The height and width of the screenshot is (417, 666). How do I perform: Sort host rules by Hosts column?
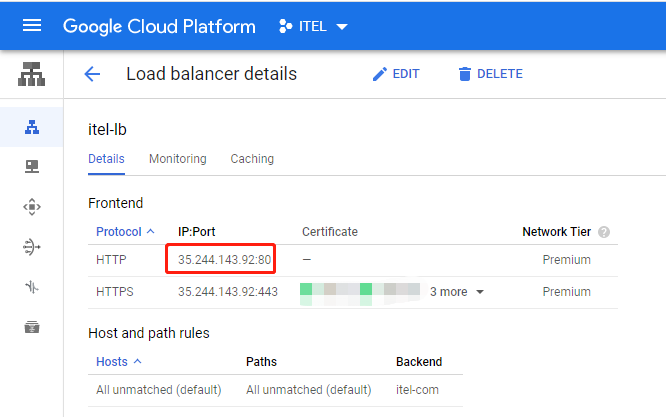pyautogui.click(x=112, y=362)
